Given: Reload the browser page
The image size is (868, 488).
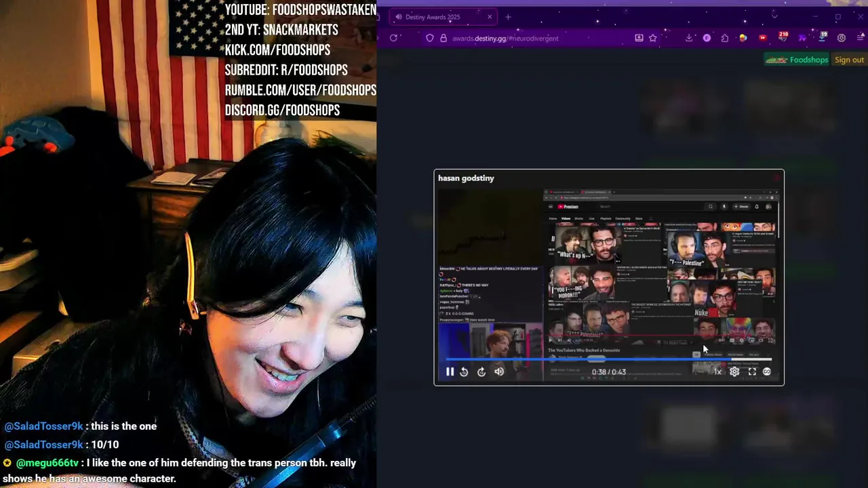Looking at the screenshot, I should pyautogui.click(x=393, y=38).
